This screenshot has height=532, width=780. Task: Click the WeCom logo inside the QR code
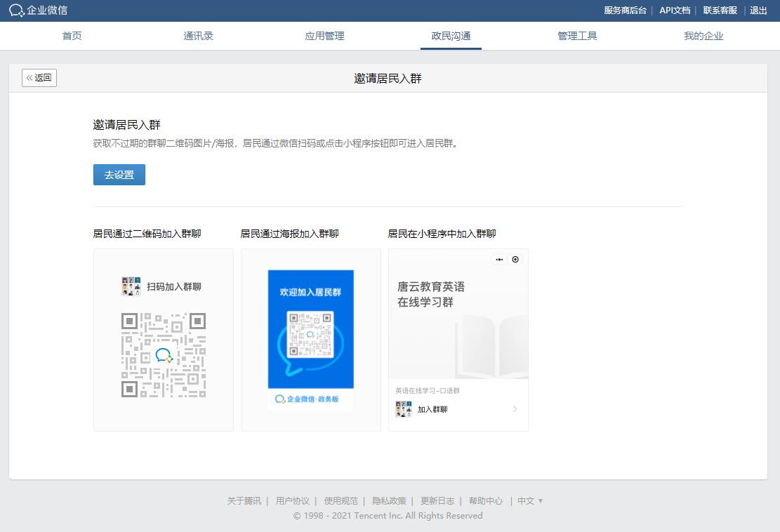164,355
